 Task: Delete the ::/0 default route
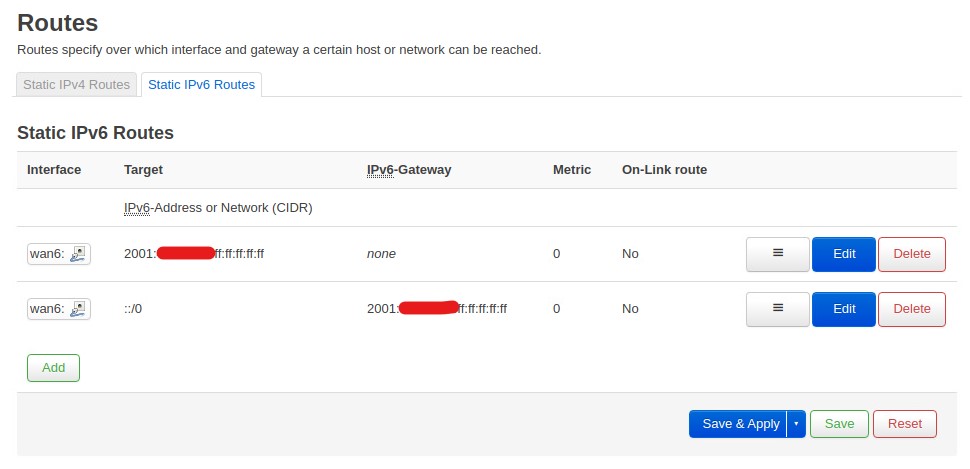tap(911, 309)
